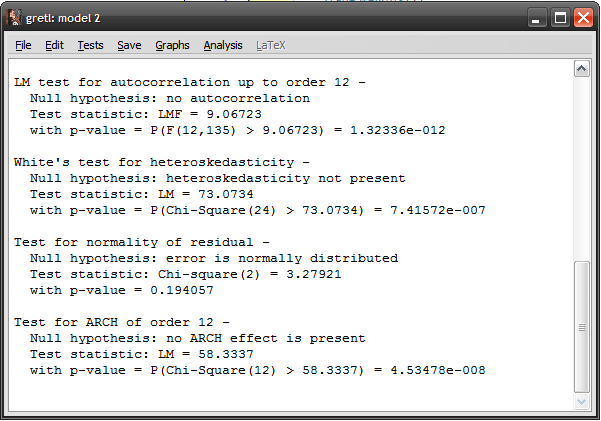Click the scrollbar up arrow
The image size is (601, 421).
[x=580, y=69]
